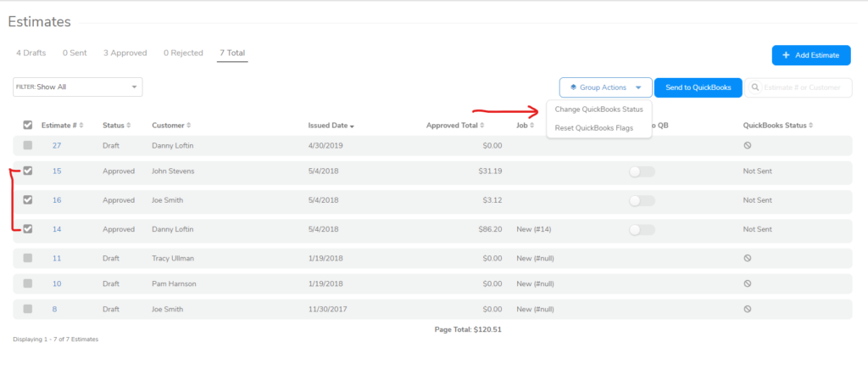Toggle the header select-all checkbox
Screen dimensions: 868x387
28,126
